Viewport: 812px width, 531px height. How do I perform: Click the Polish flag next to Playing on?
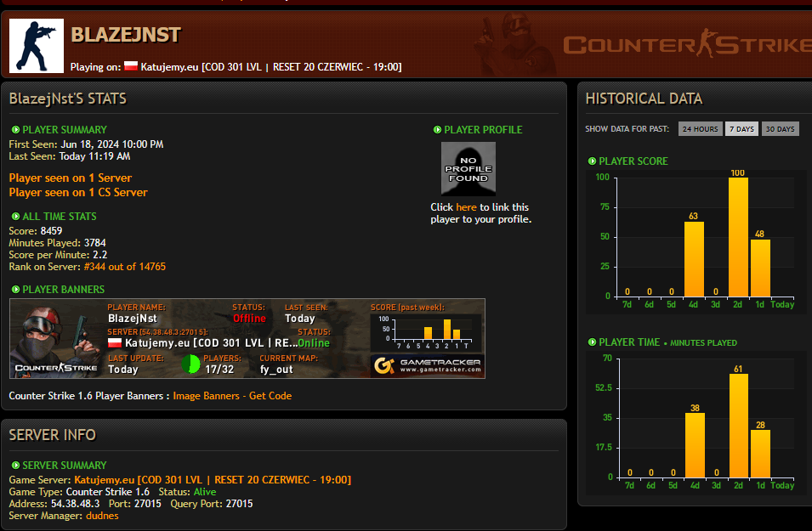[131, 66]
